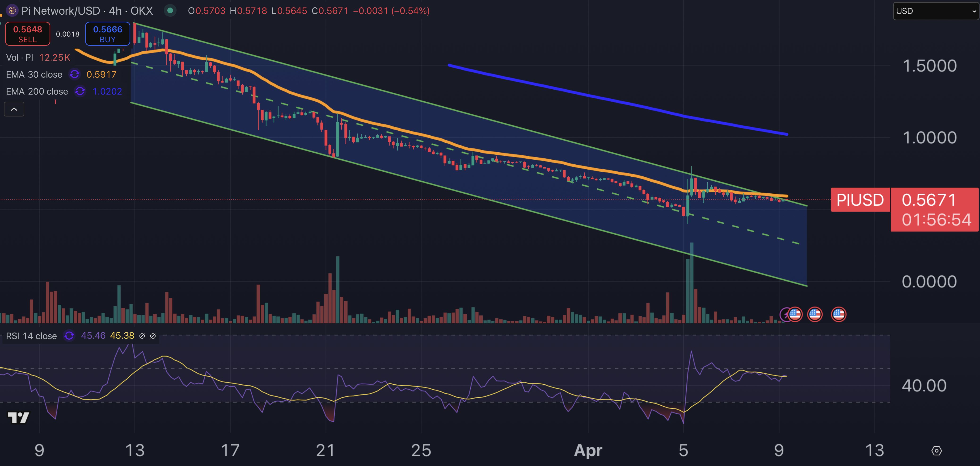Collapse the indicator legend with the chevron button
The image size is (980, 466).
[14, 109]
